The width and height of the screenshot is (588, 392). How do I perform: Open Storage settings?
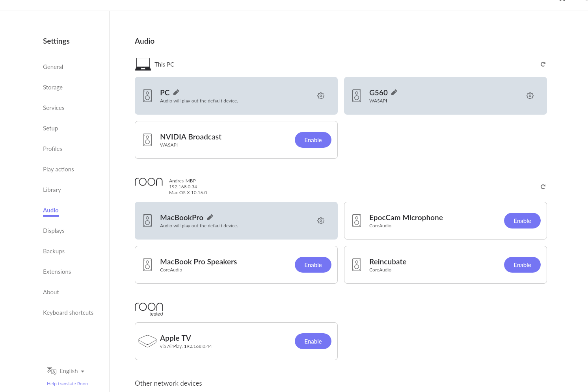tap(53, 87)
